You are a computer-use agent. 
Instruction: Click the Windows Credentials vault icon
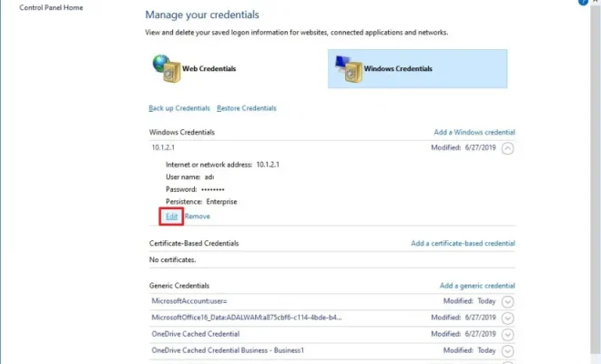[x=346, y=67]
